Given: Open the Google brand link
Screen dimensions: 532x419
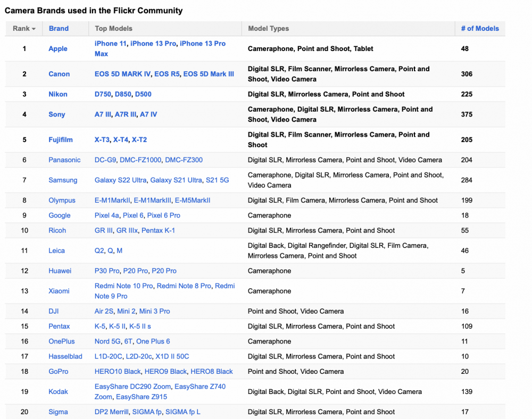Looking at the screenshot, I should point(60,215).
